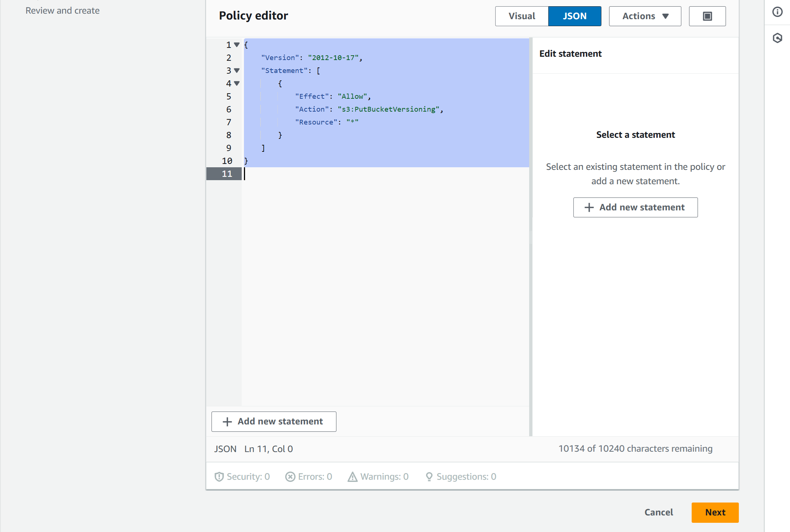
Task: Click the Next button
Action: click(714, 512)
